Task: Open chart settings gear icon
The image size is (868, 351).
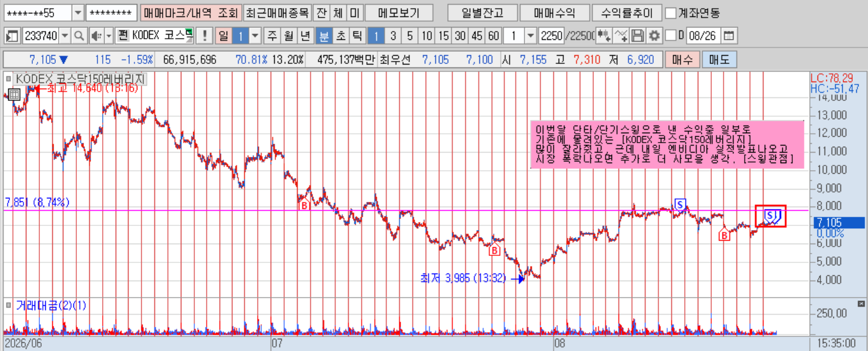Action: coord(654,36)
